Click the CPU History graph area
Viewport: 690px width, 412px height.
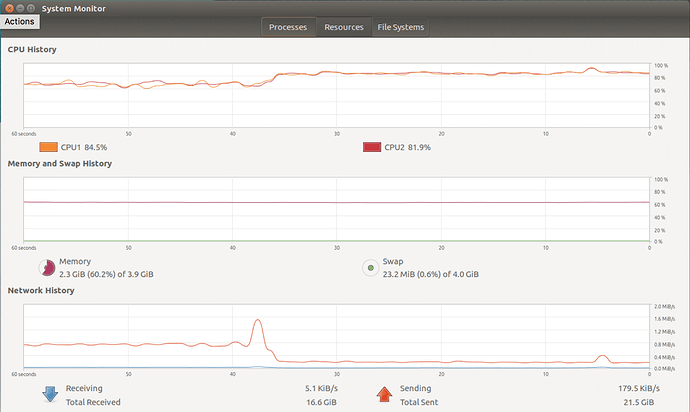337,96
